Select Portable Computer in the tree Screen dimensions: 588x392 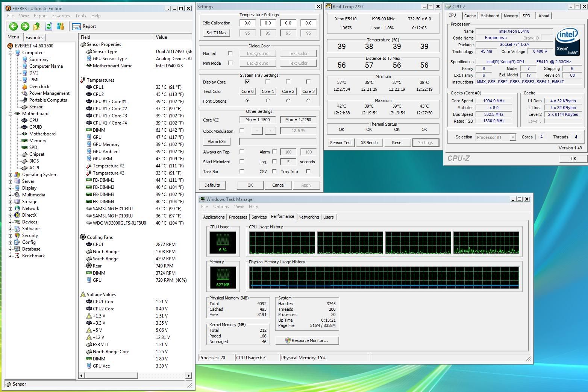click(x=48, y=100)
